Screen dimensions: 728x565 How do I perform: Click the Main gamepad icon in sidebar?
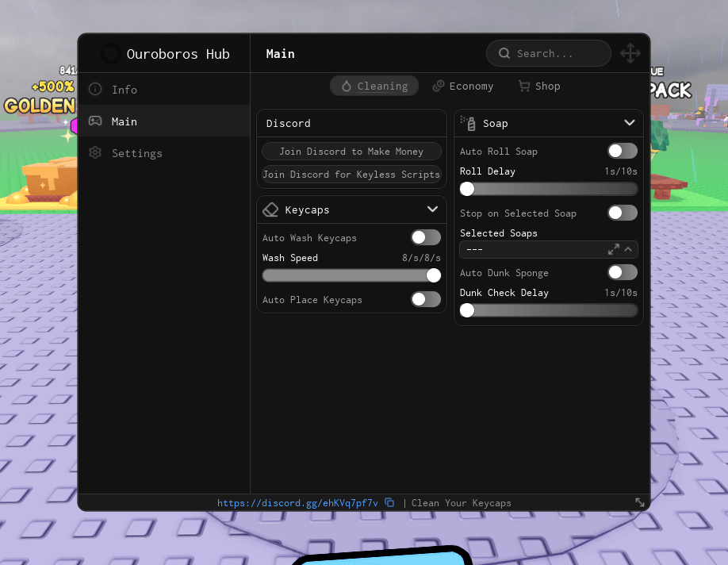click(x=95, y=121)
